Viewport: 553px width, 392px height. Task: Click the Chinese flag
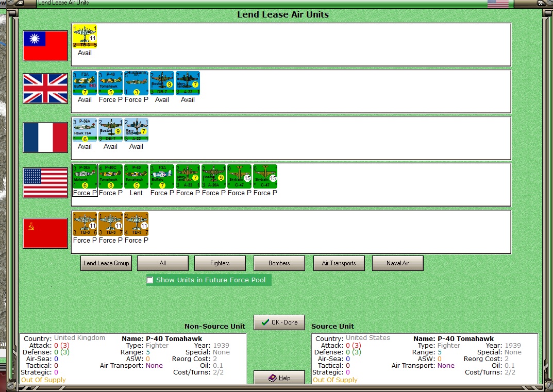coord(45,46)
